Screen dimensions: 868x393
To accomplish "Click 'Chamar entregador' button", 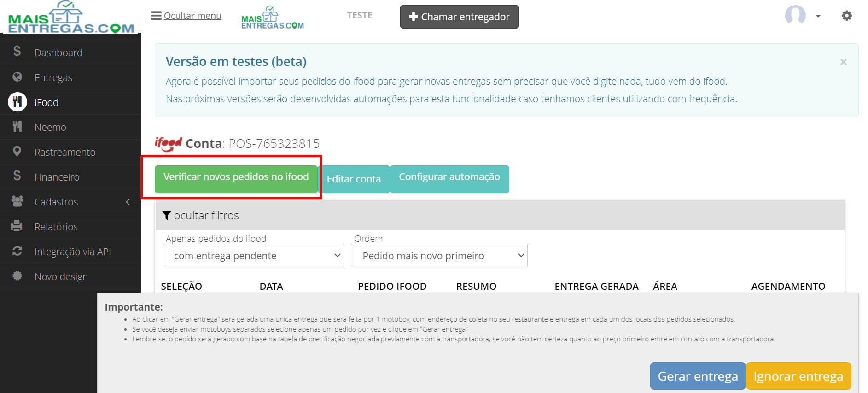I will point(459,17).
